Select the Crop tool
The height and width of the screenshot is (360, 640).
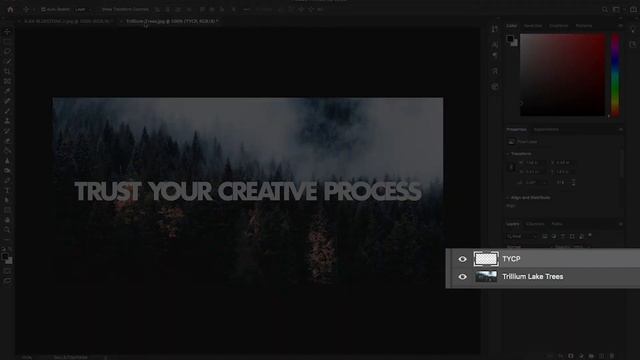point(7,71)
